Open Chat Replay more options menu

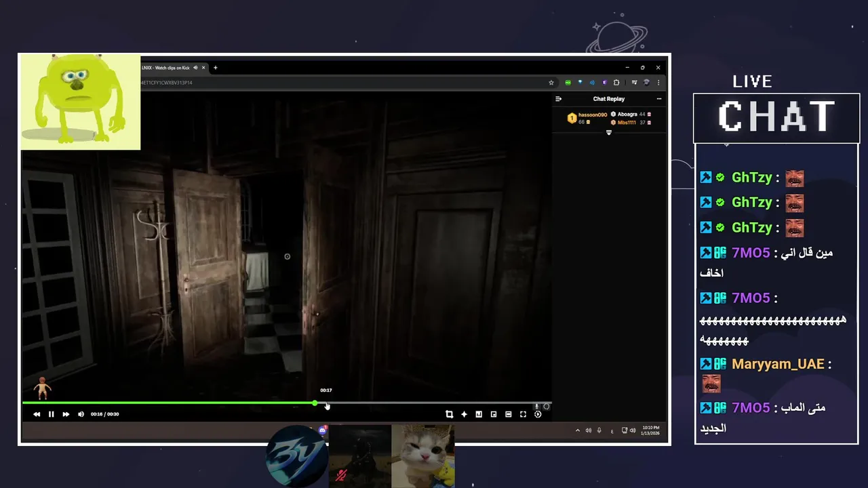tap(658, 99)
